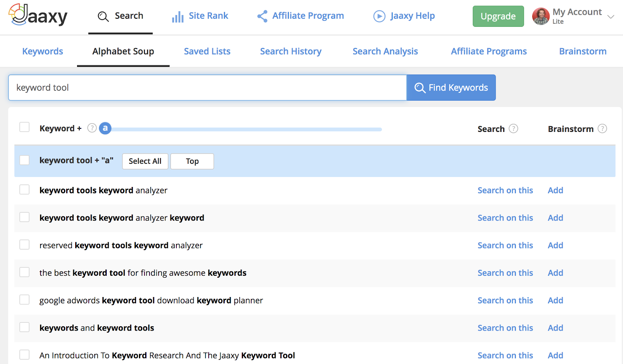The image size is (623, 364).
Task: Add 'keywords and keyword tools' to Brainstorm
Action: (555, 328)
